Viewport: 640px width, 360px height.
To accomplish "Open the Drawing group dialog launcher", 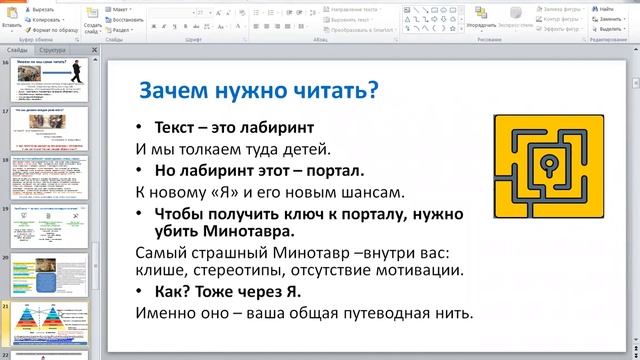I will coord(584,40).
